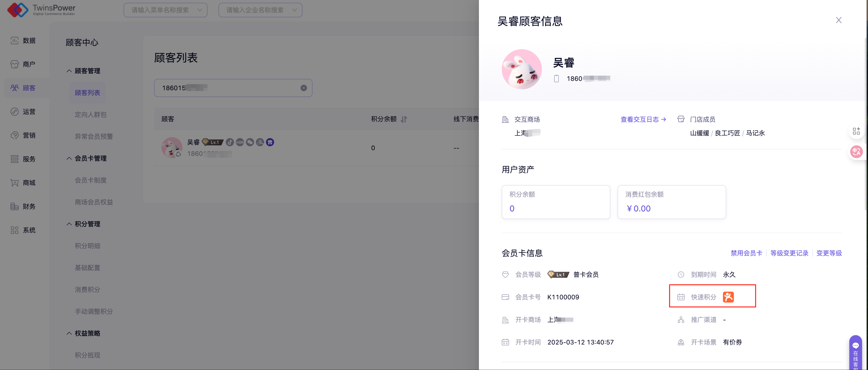Screen dimensions: 868x370
Task: Clear the phone number search field
Action: 304,88
